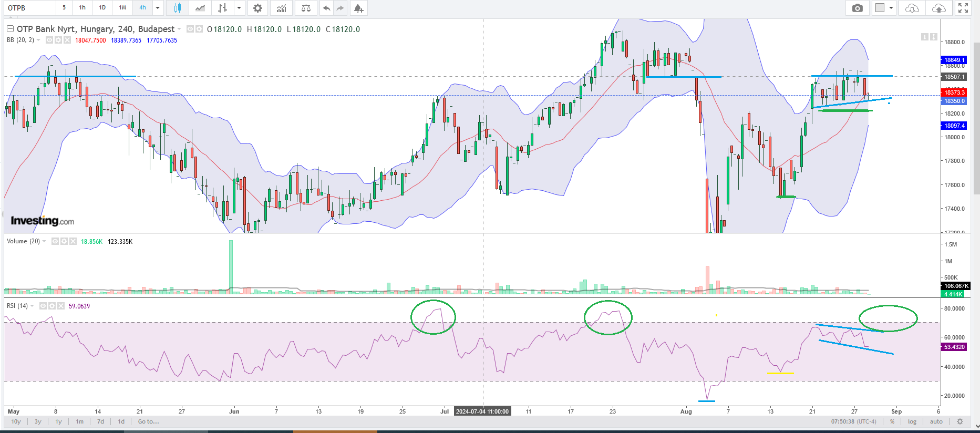Set date range to 10y
980x433 pixels.
pyautogui.click(x=16, y=421)
